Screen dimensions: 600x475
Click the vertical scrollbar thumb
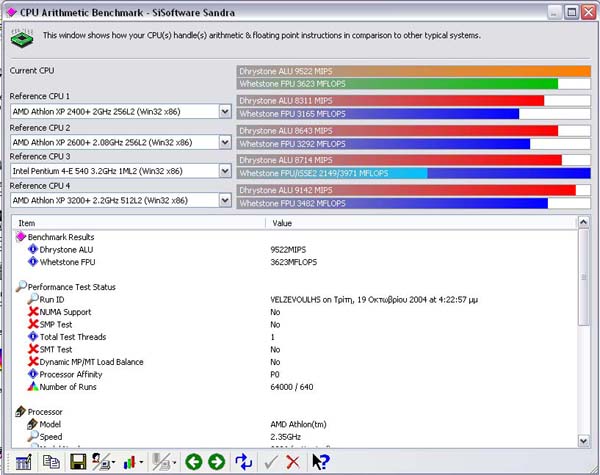coord(583,277)
